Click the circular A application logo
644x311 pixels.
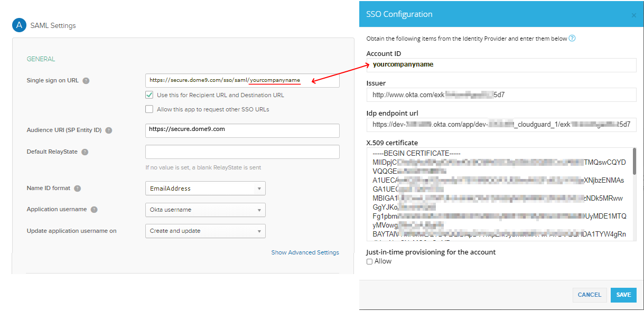click(x=19, y=25)
